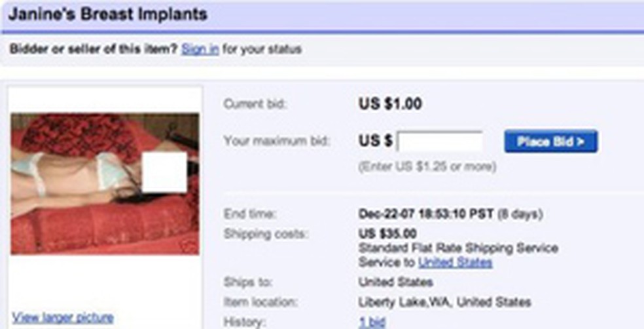
Task: Click the "Sign in" link
Action: click(x=200, y=49)
